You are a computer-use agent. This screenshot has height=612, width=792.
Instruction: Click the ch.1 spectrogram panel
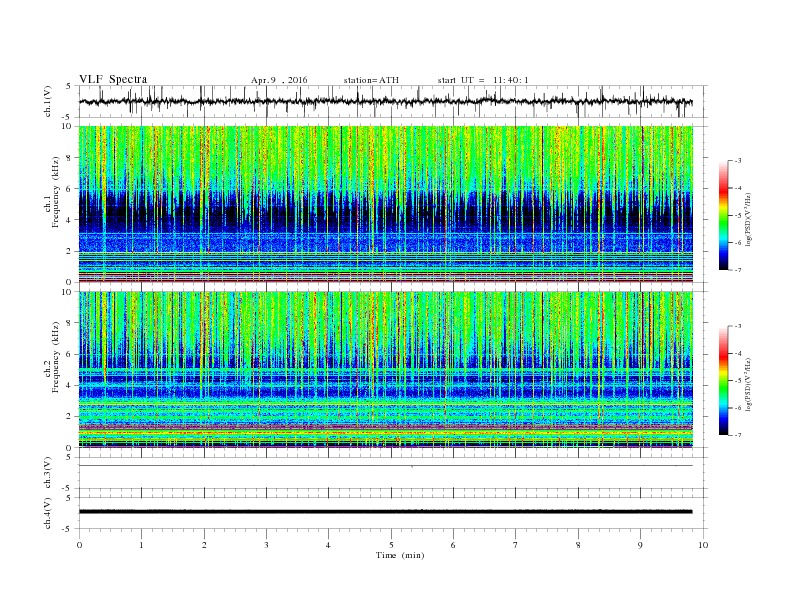click(386, 204)
